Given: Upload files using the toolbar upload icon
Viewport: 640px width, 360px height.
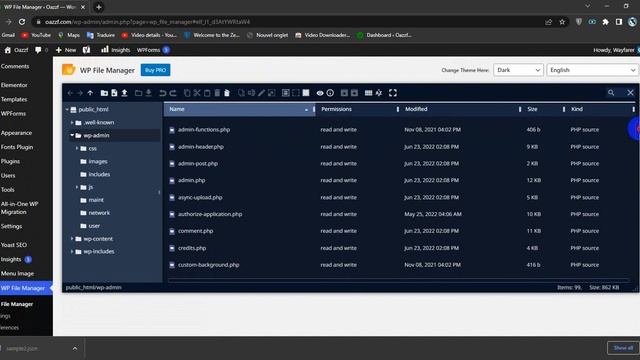Looking at the screenshot, I should point(124,93).
